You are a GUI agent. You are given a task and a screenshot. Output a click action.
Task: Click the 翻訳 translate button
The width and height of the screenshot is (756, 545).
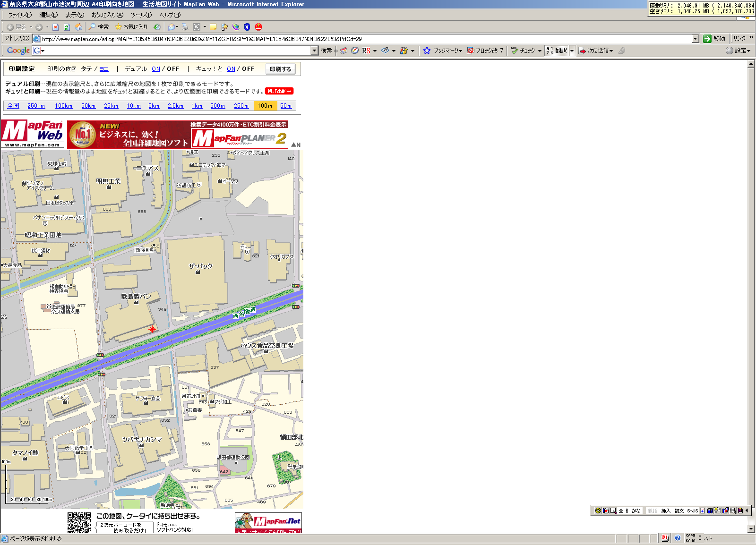coord(557,51)
